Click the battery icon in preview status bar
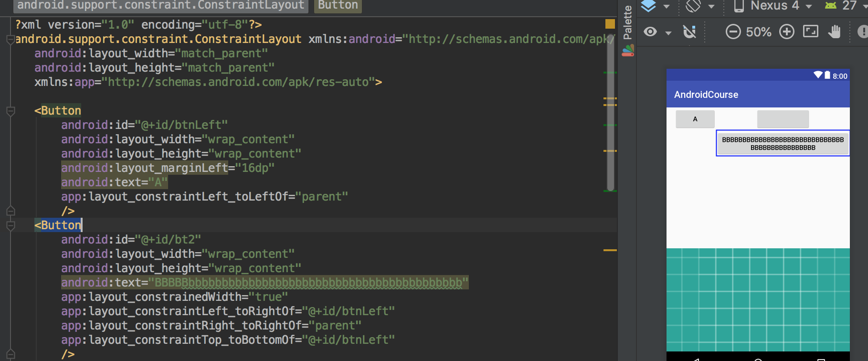 [827, 74]
